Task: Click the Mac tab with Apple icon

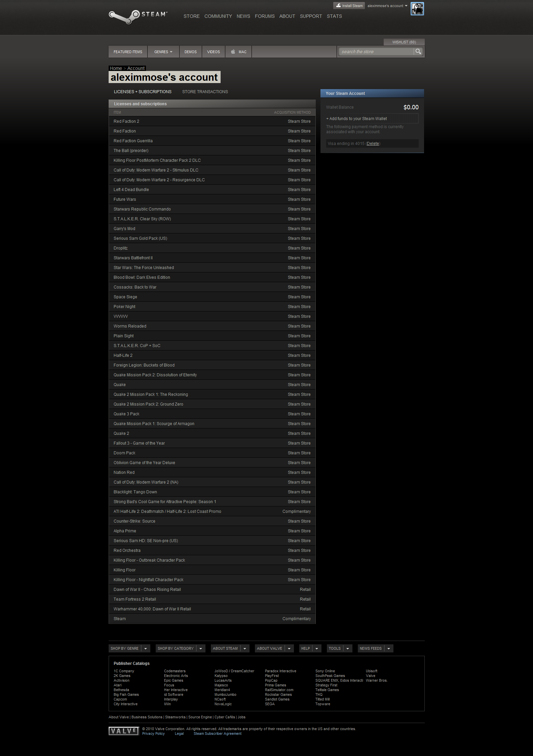Action: [x=239, y=52]
